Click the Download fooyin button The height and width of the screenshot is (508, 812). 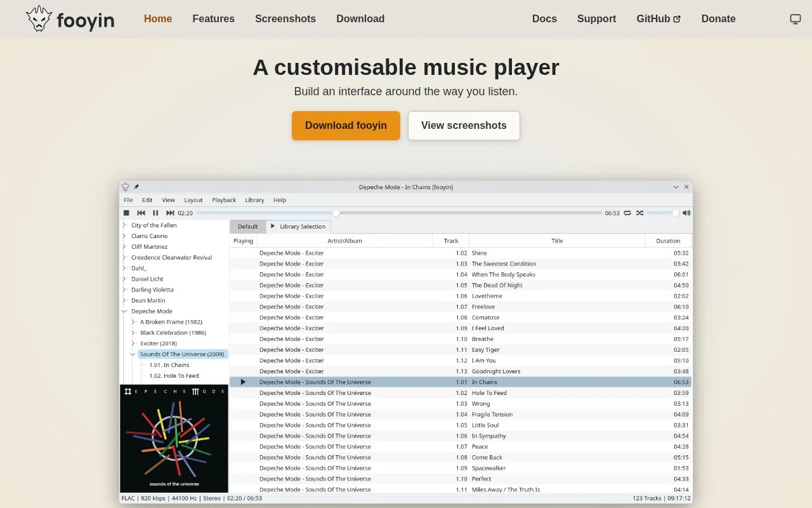coord(346,126)
